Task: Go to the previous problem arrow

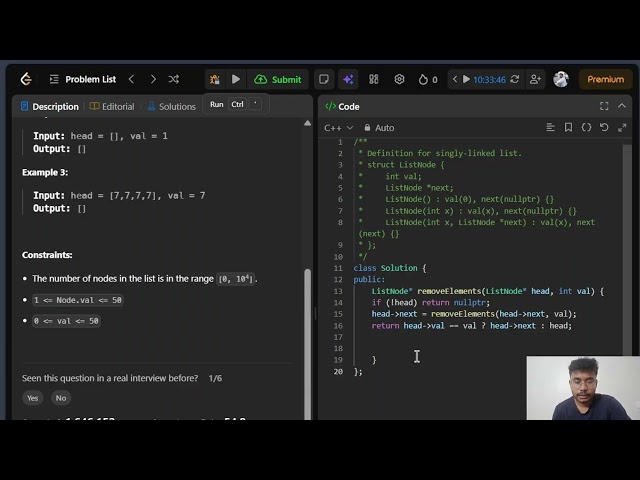Action: pyautogui.click(x=131, y=79)
